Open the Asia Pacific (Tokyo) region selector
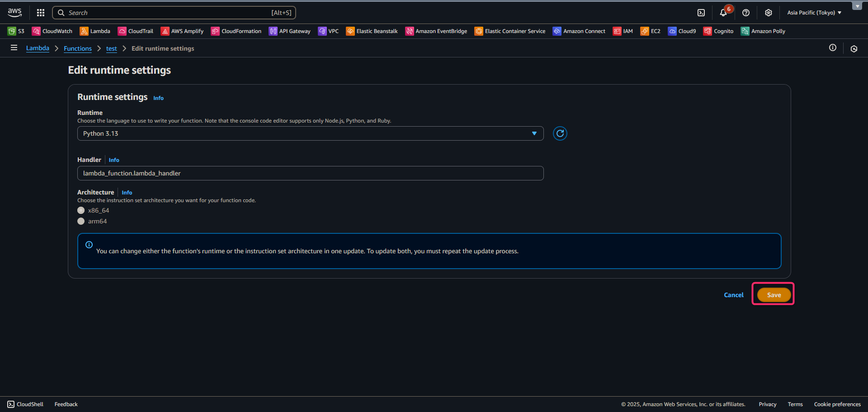The width and height of the screenshot is (868, 412). point(814,13)
